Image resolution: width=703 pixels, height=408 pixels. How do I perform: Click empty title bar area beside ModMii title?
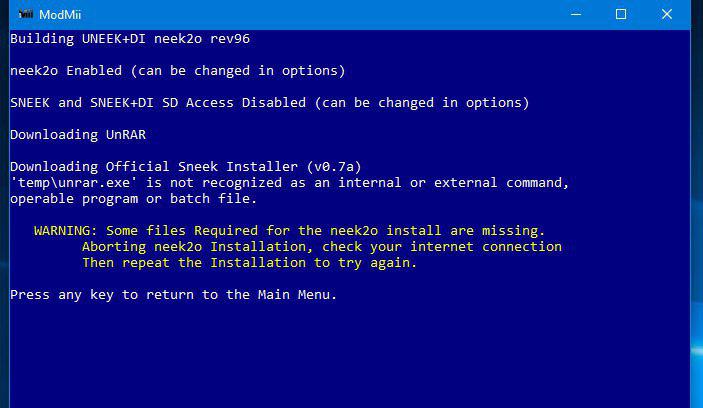tap(314, 14)
